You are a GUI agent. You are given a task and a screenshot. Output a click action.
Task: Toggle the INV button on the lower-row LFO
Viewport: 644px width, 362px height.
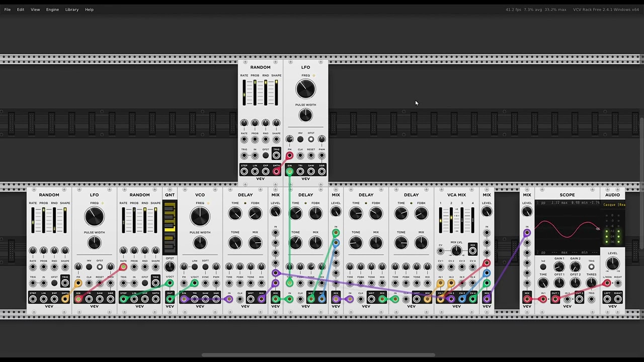tap(89, 267)
